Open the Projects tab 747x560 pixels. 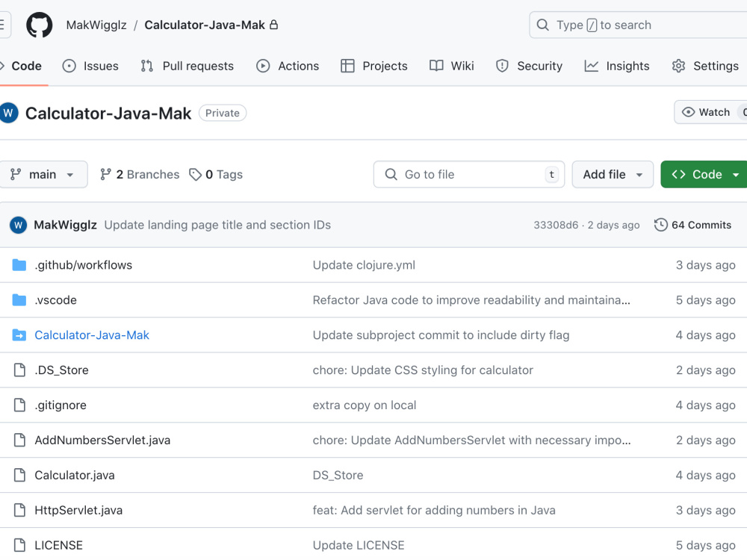click(374, 66)
